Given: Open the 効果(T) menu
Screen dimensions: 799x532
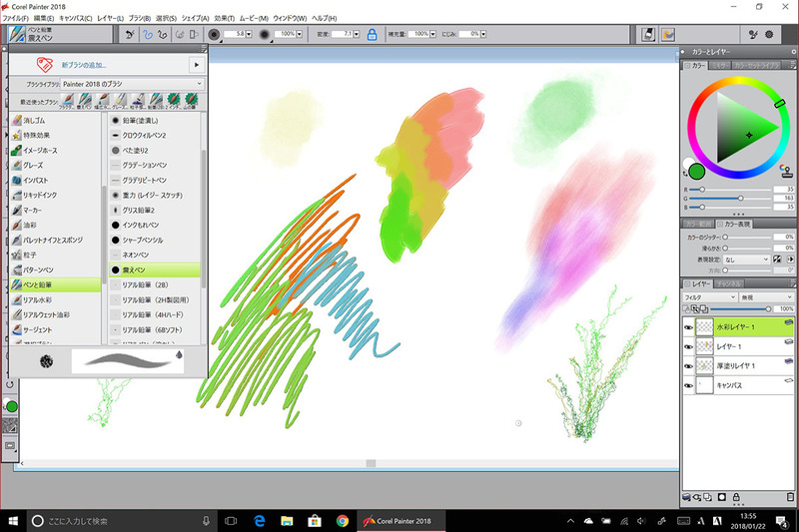Looking at the screenshot, I should click(x=224, y=18).
